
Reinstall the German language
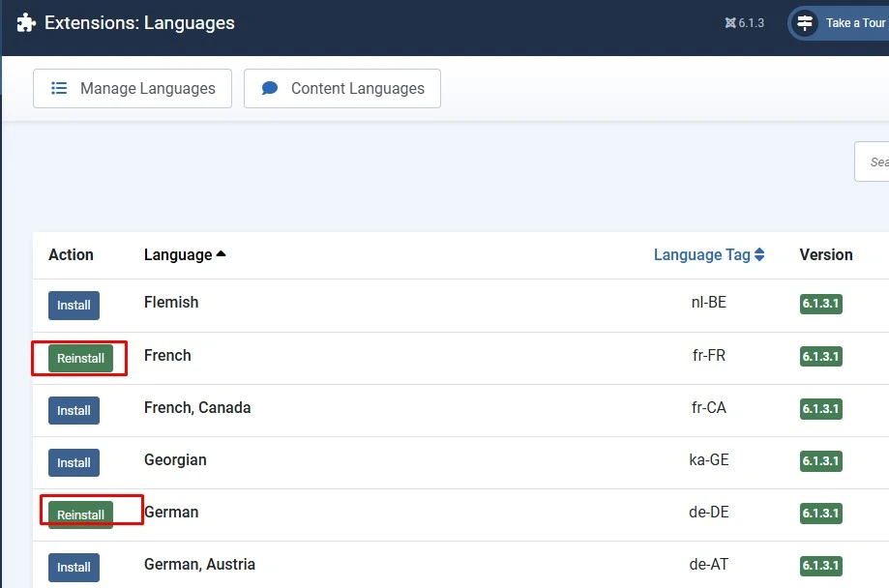[80, 514]
